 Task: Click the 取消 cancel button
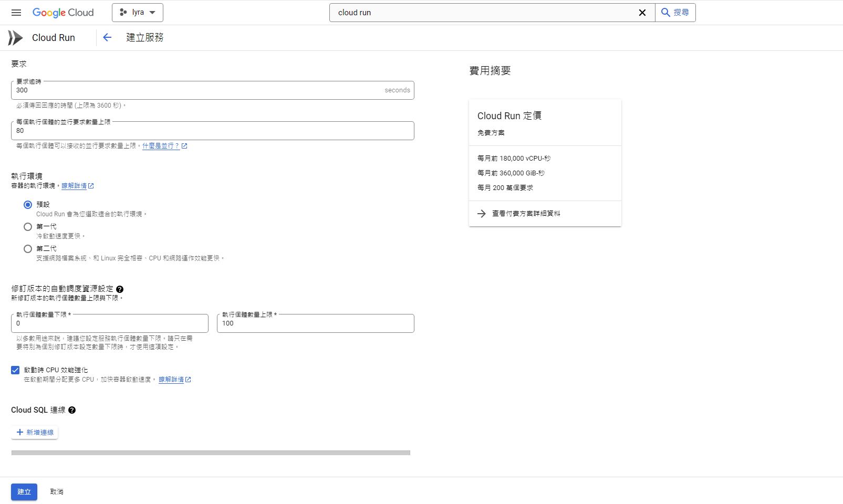(x=57, y=492)
